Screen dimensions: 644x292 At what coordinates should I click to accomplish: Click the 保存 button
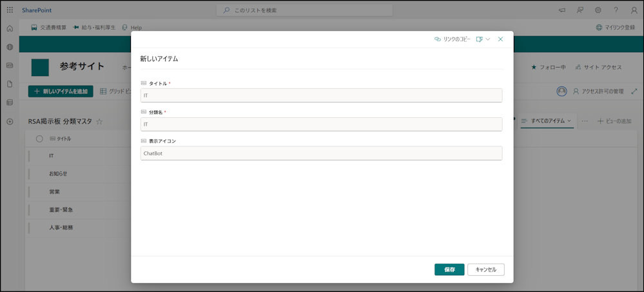[x=449, y=269]
